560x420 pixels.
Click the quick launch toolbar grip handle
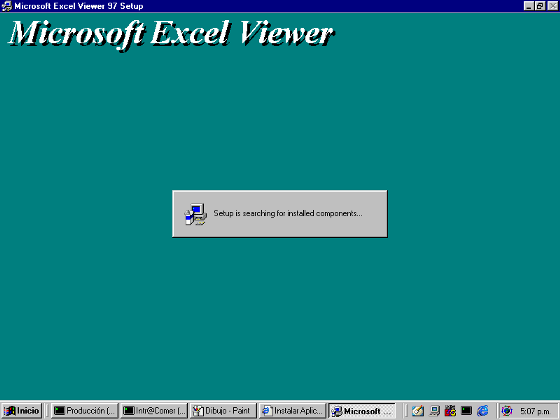pyautogui.click(x=406, y=411)
